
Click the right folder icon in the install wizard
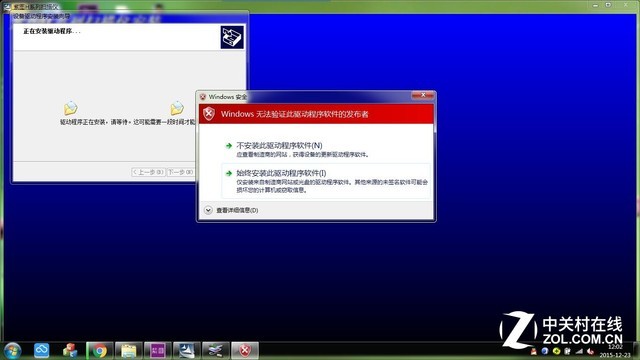(177, 108)
